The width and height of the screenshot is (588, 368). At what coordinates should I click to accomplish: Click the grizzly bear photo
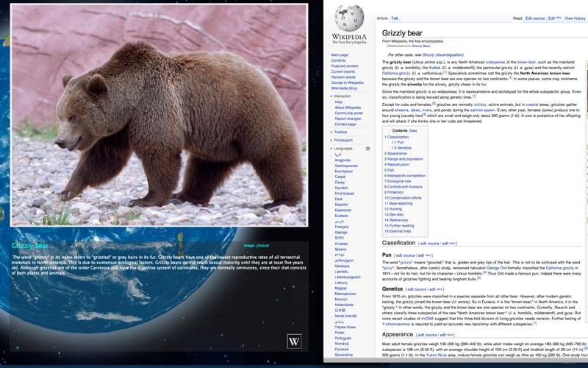click(159, 115)
